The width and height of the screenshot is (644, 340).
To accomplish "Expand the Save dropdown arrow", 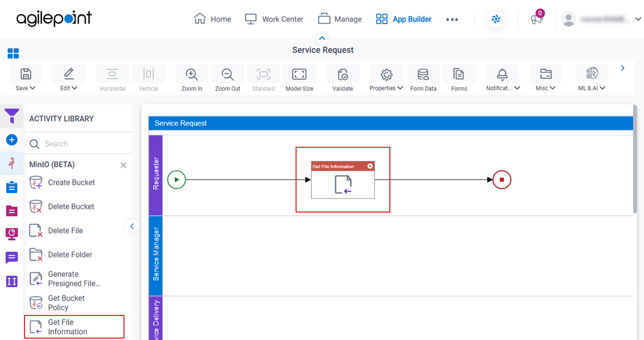I will point(33,88).
